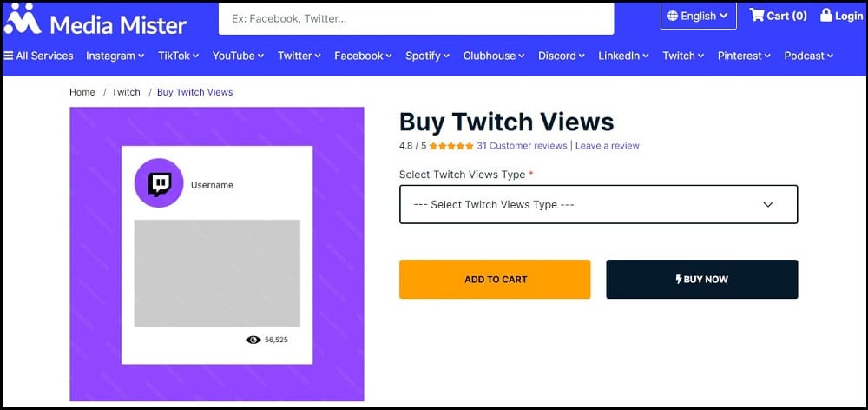Screen dimensions: 868x410
Task: Click the Twitch logo avatar in preview
Action: 159,183
